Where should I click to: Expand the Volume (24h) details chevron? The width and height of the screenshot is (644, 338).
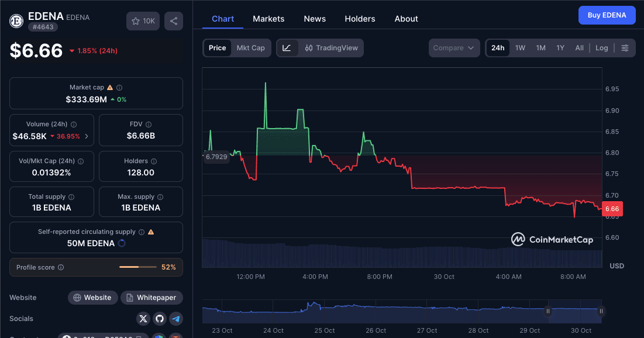click(87, 135)
